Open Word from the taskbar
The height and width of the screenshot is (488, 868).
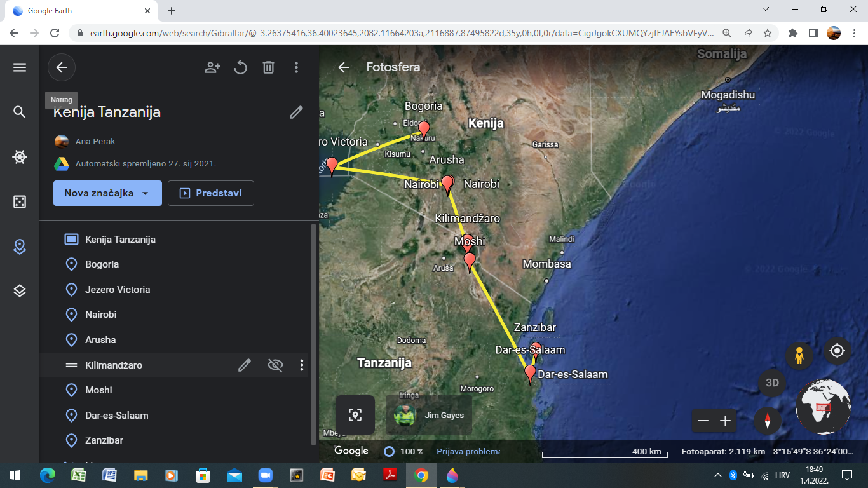(109, 475)
